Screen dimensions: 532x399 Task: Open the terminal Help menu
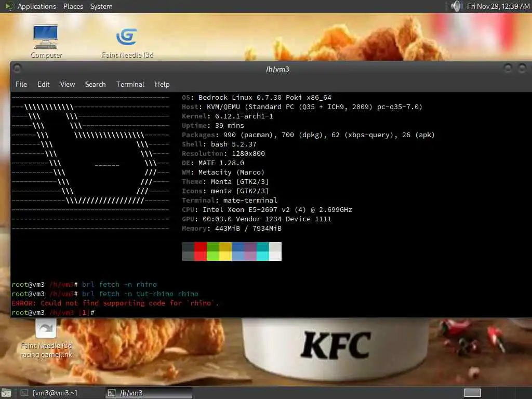(x=162, y=84)
